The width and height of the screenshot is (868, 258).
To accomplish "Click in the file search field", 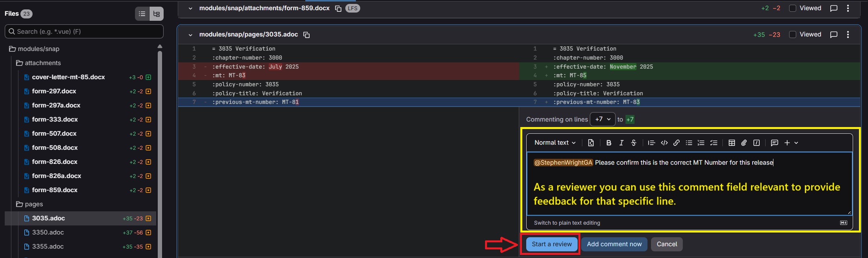I will (84, 31).
